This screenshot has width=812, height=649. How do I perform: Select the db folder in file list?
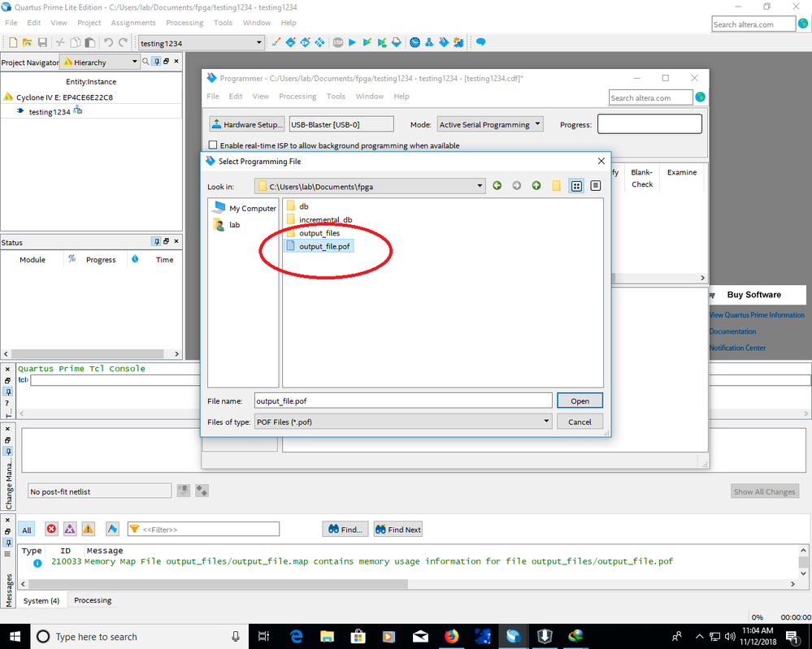click(297, 206)
